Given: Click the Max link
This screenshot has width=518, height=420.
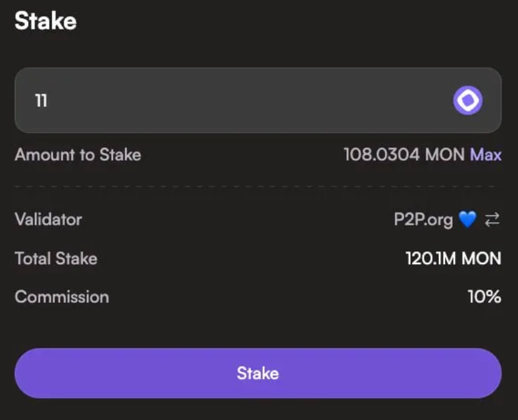Looking at the screenshot, I should click(x=486, y=155).
